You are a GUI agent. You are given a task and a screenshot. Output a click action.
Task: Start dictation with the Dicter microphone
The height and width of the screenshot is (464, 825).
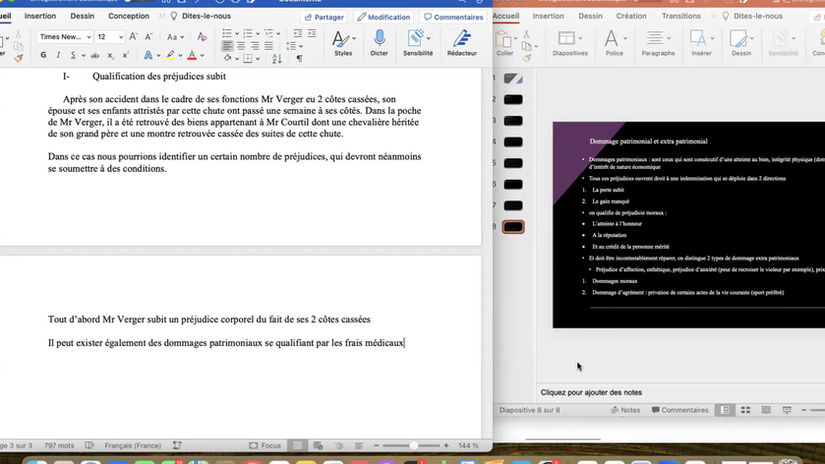click(x=379, y=43)
